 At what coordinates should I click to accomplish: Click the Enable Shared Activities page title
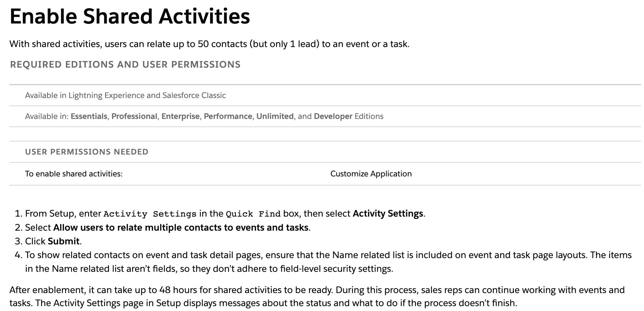pyautogui.click(x=130, y=16)
